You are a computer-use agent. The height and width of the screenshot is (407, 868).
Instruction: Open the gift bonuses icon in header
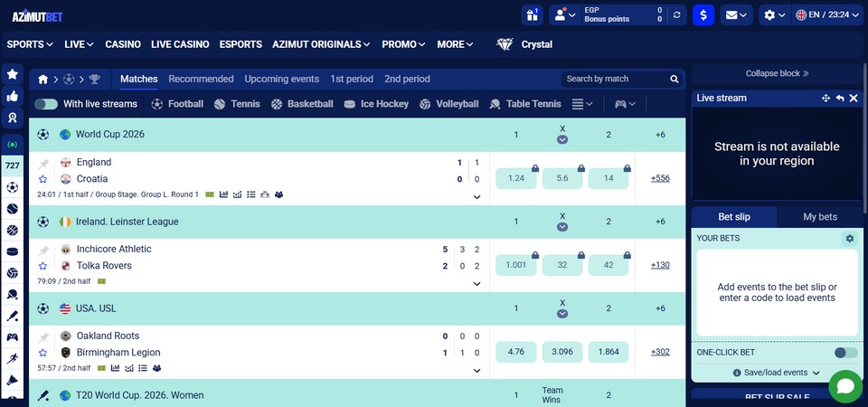[x=532, y=15]
